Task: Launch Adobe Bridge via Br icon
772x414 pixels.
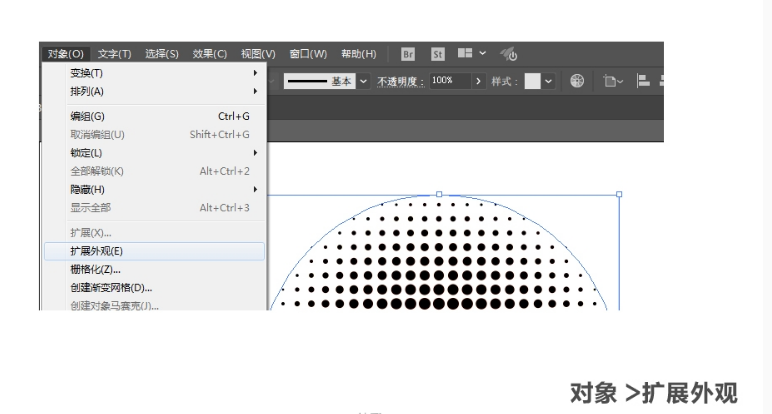Action: pyautogui.click(x=408, y=54)
